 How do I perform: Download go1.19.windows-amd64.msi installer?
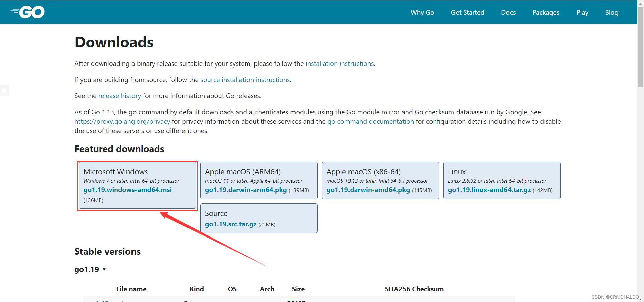pos(127,190)
